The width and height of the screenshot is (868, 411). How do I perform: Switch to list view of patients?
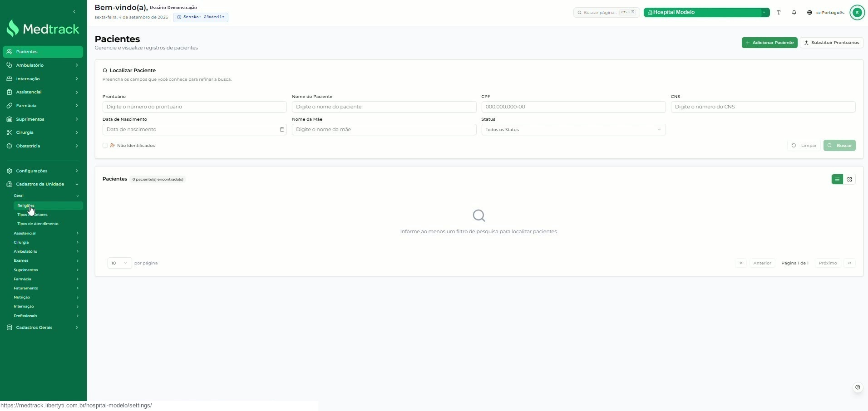click(837, 179)
